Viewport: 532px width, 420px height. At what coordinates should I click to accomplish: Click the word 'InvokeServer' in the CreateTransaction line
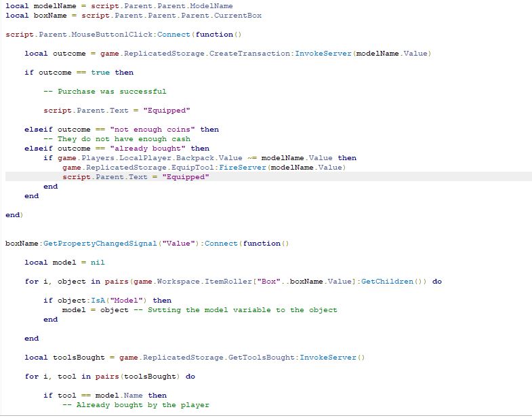323,54
